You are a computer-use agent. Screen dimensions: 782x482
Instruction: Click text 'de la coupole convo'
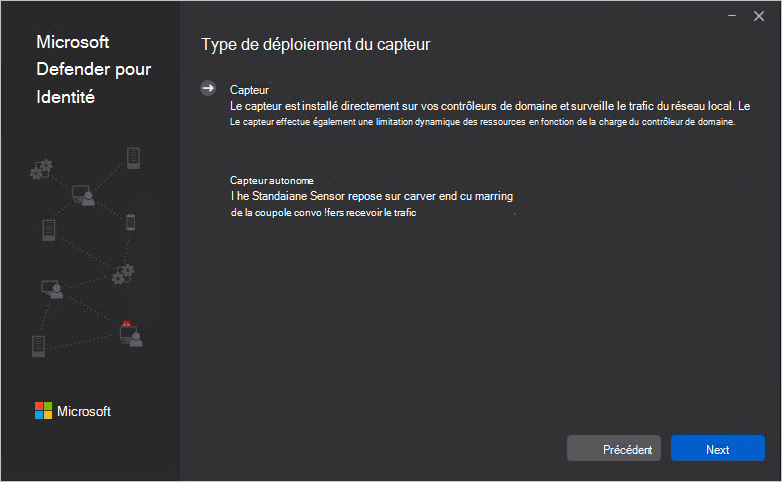tap(276, 213)
